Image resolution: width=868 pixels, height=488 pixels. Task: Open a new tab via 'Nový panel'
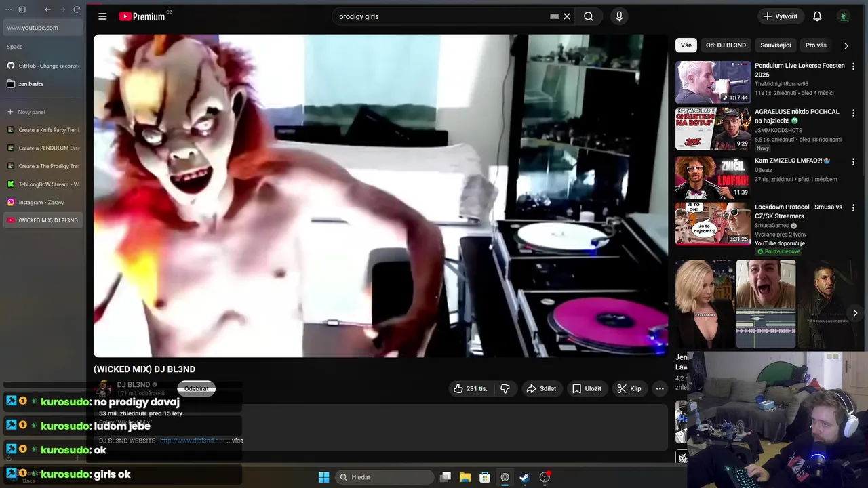(x=43, y=112)
